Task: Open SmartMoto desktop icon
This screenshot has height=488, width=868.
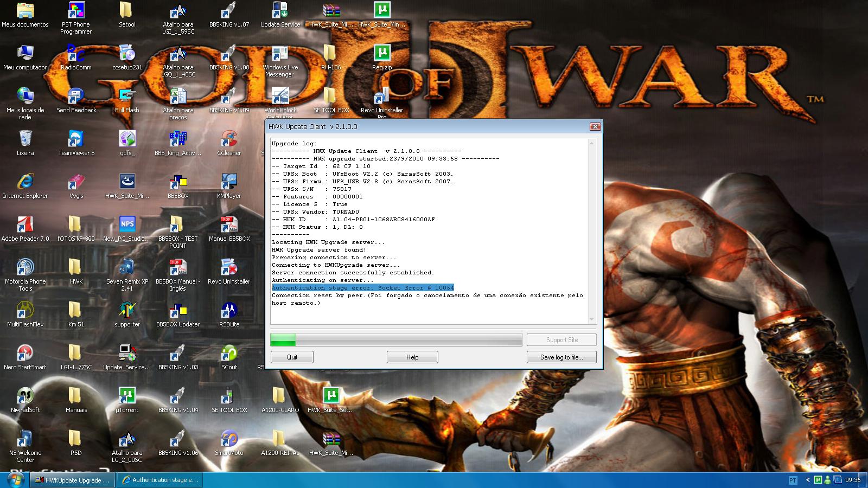Action: (x=229, y=443)
